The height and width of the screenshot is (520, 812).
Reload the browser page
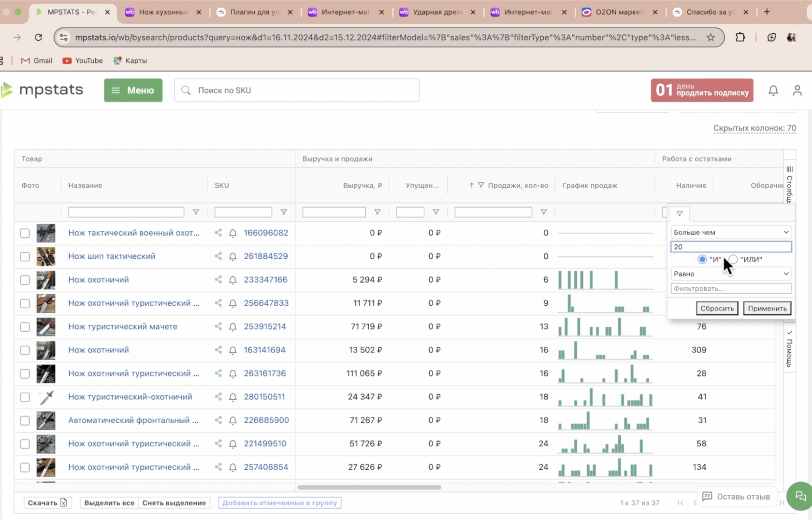click(x=38, y=37)
